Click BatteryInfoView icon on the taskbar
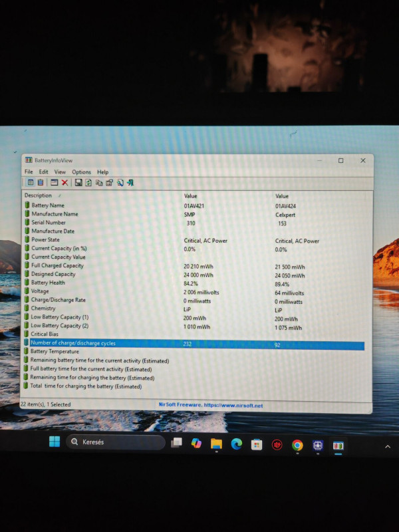This screenshot has width=399, height=532. (x=338, y=446)
